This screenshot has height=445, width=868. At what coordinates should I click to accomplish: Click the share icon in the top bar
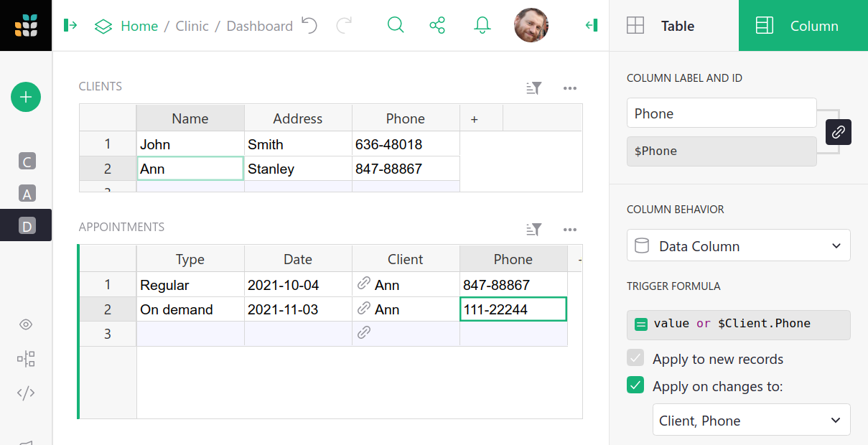point(438,24)
